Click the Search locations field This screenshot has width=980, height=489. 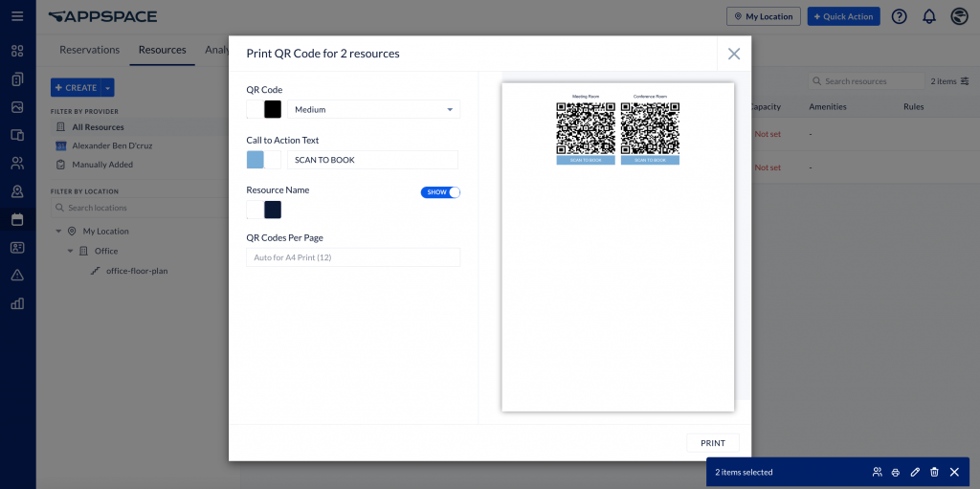[x=139, y=208]
